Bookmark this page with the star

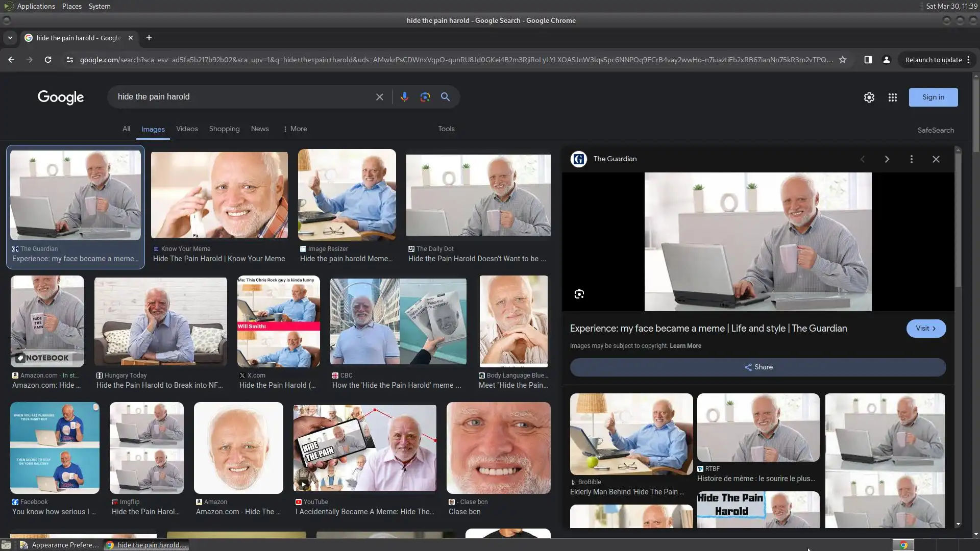[843, 60]
